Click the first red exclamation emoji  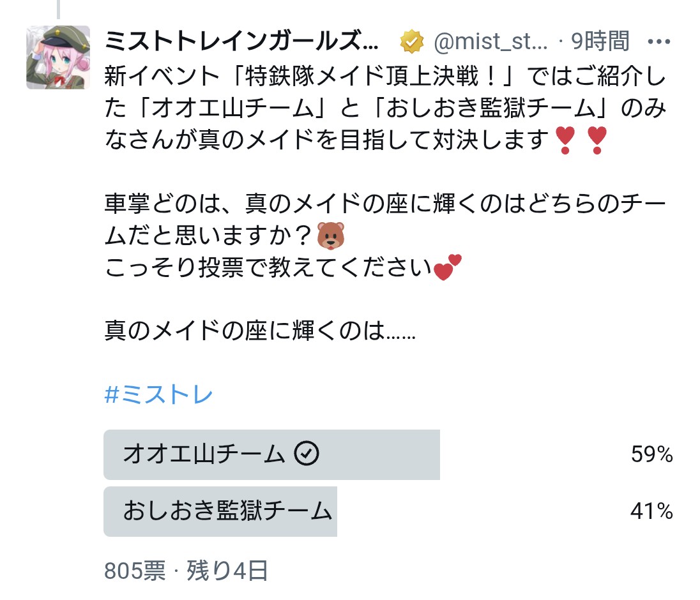point(563,139)
